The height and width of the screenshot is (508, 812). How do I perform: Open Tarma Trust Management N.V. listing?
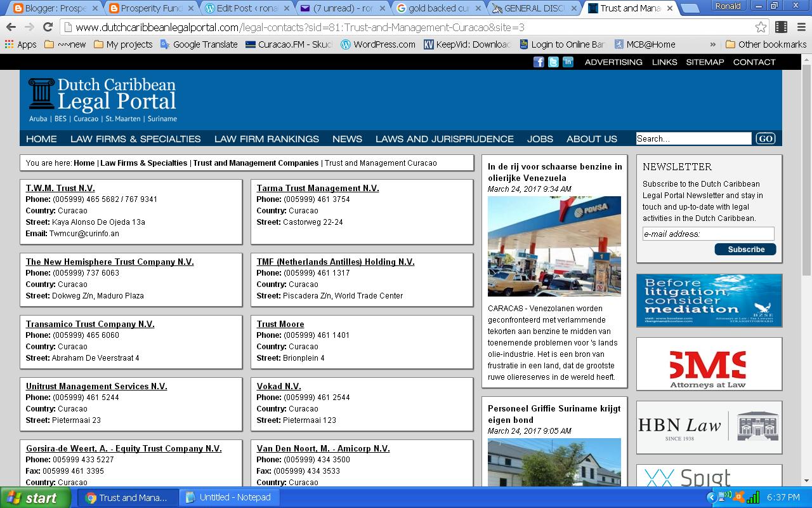click(318, 188)
